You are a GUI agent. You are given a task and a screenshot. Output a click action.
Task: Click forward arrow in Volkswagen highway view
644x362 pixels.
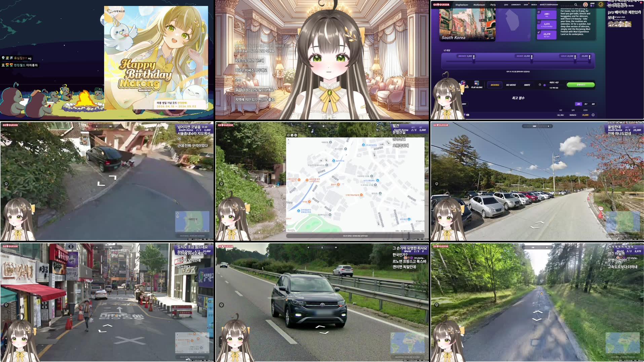(x=320, y=326)
